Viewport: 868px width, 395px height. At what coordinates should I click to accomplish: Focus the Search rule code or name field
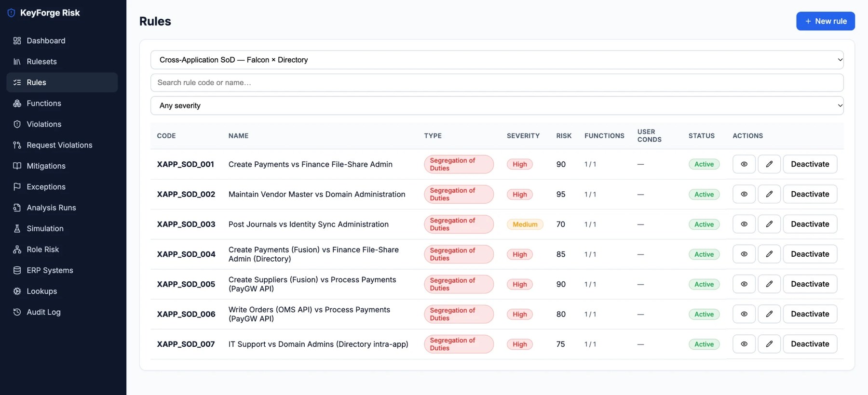(x=497, y=82)
